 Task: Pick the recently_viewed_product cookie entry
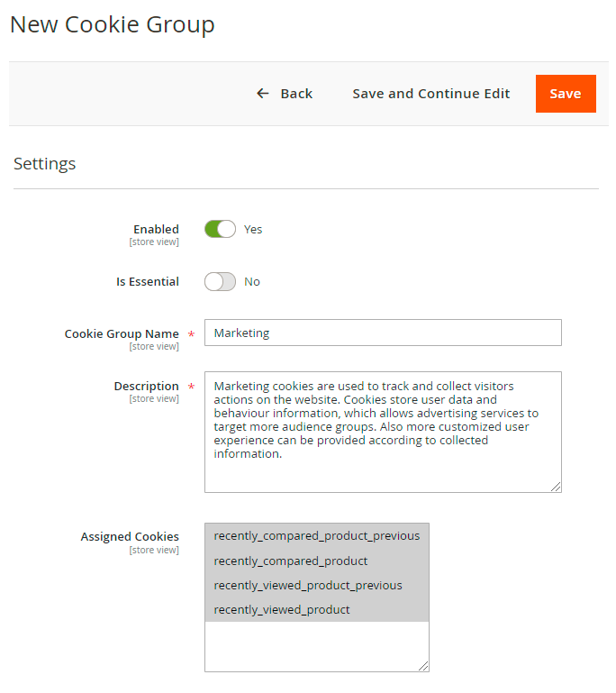(x=281, y=609)
